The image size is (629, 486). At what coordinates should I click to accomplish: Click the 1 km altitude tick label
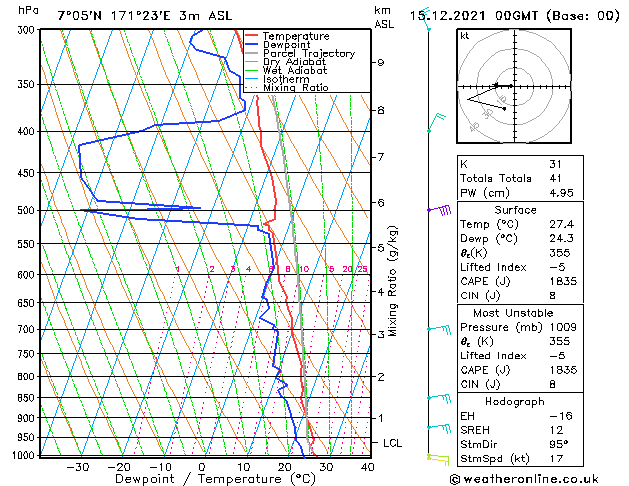[380, 418]
